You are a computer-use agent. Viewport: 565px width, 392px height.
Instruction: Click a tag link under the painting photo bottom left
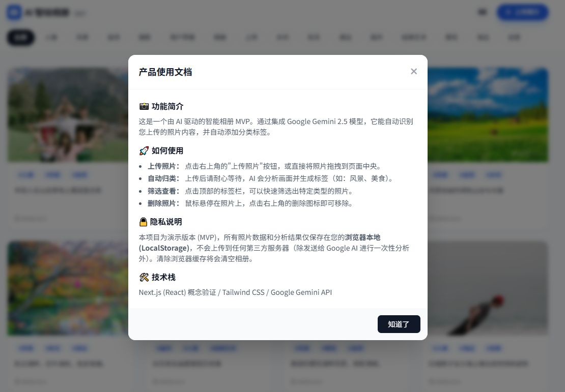[x=26, y=348]
